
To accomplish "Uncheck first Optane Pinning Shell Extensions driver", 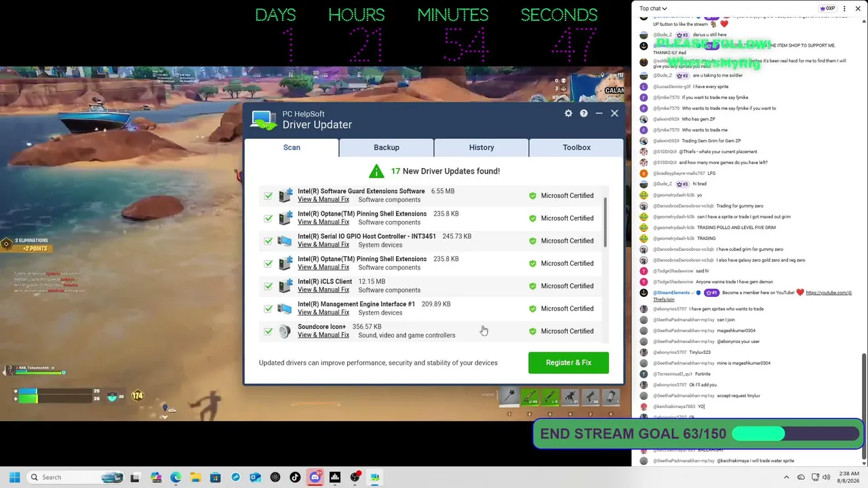I will click(x=269, y=218).
